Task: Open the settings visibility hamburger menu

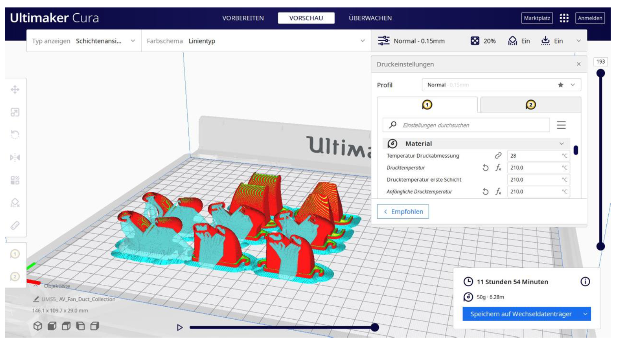Action: point(561,125)
